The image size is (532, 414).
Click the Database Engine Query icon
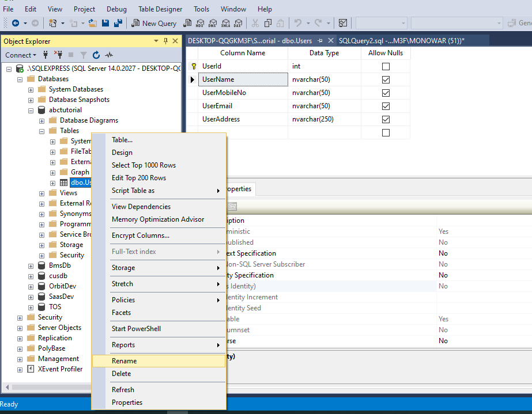[x=187, y=23]
